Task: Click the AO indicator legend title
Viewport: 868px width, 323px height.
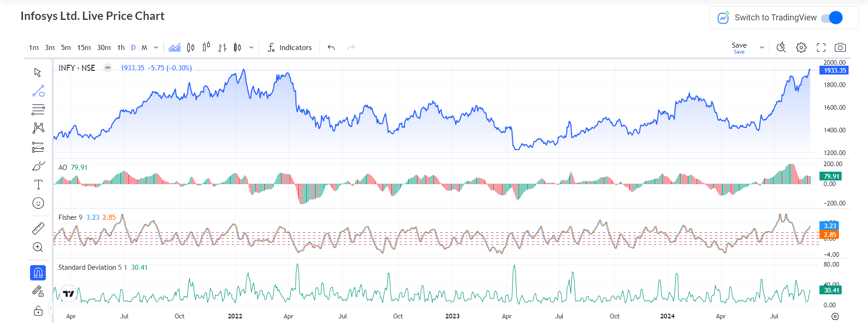Action: (62, 168)
